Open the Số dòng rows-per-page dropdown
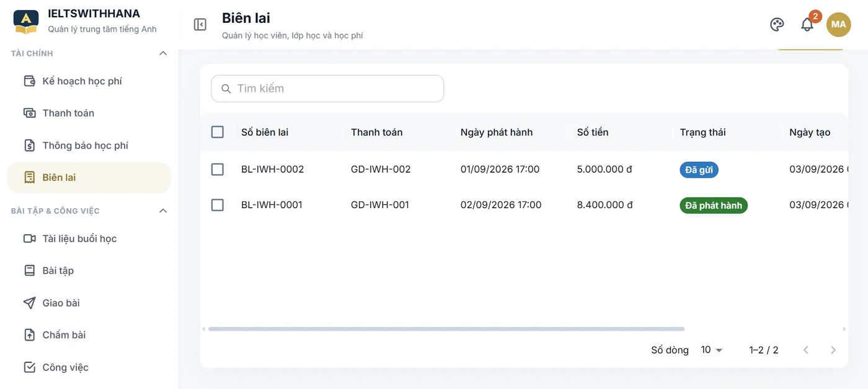868x389 pixels. (x=712, y=350)
